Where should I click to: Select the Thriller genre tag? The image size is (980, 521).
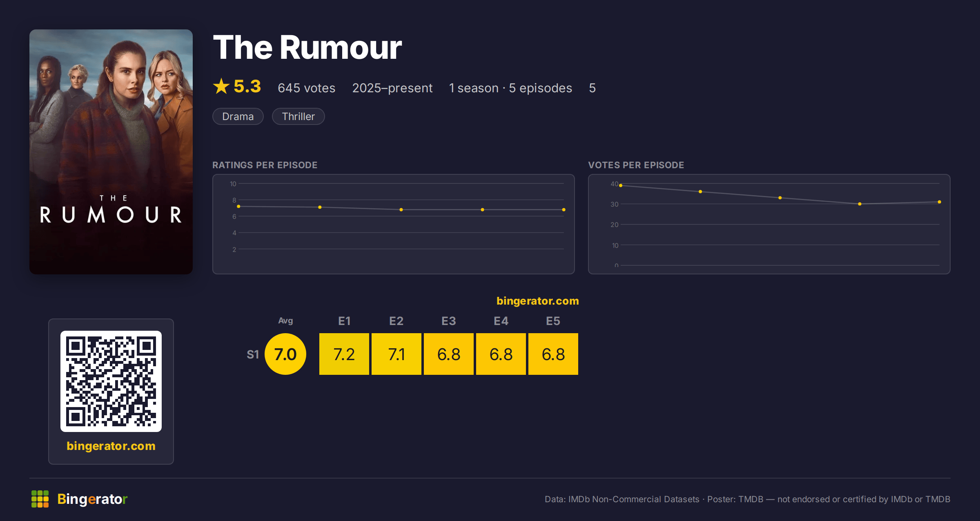(x=298, y=116)
